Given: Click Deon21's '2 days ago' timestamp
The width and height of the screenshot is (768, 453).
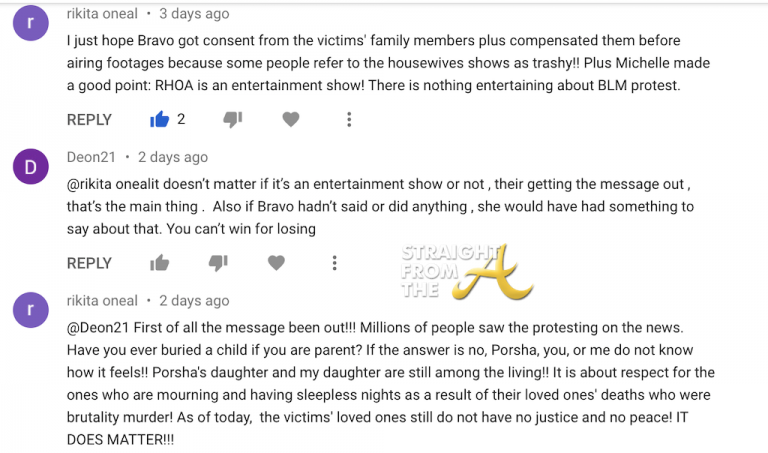Looking at the screenshot, I should 173,157.
